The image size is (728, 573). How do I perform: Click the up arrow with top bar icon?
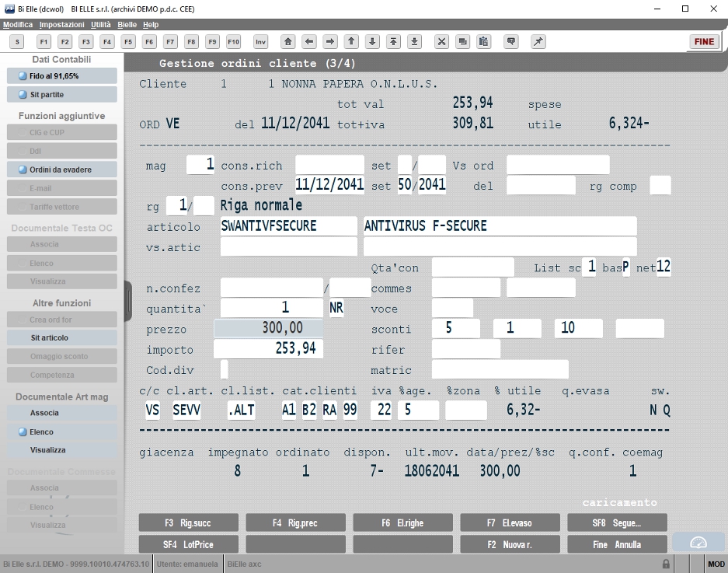[x=393, y=42]
